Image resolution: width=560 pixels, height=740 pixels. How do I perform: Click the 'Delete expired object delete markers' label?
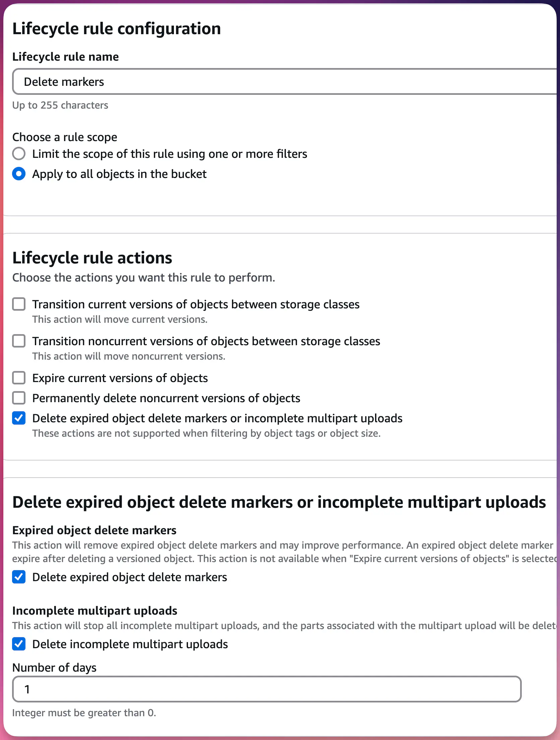[130, 577]
